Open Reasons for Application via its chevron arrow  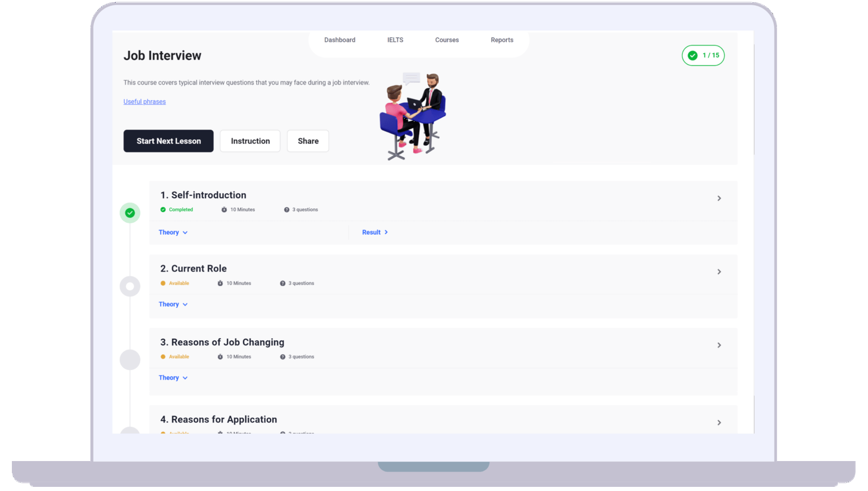pos(719,422)
